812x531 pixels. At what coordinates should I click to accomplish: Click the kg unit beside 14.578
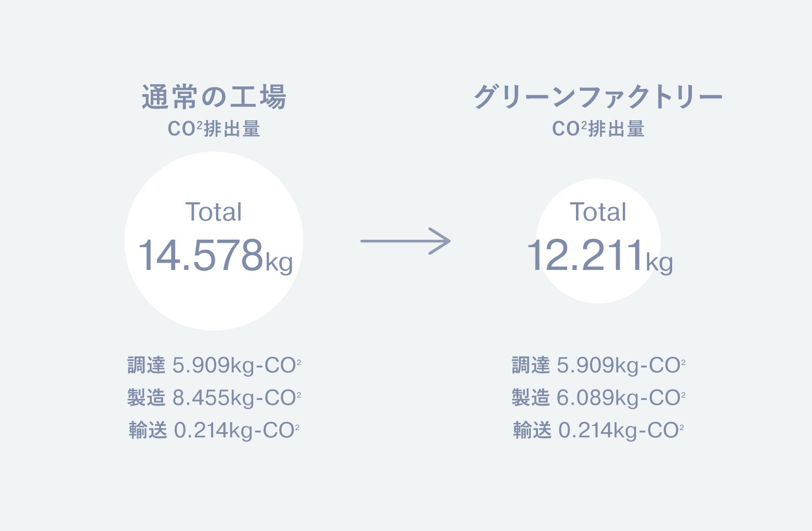(x=279, y=262)
